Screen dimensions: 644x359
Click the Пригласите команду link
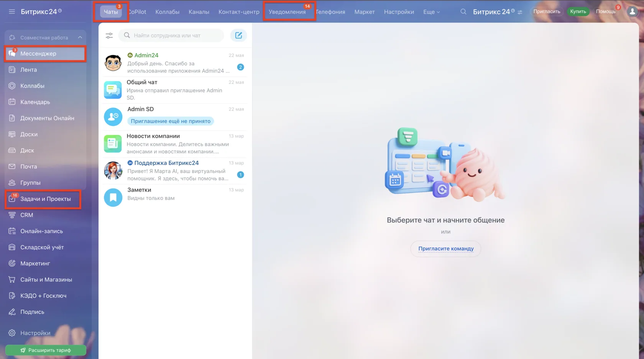[x=446, y=249]
